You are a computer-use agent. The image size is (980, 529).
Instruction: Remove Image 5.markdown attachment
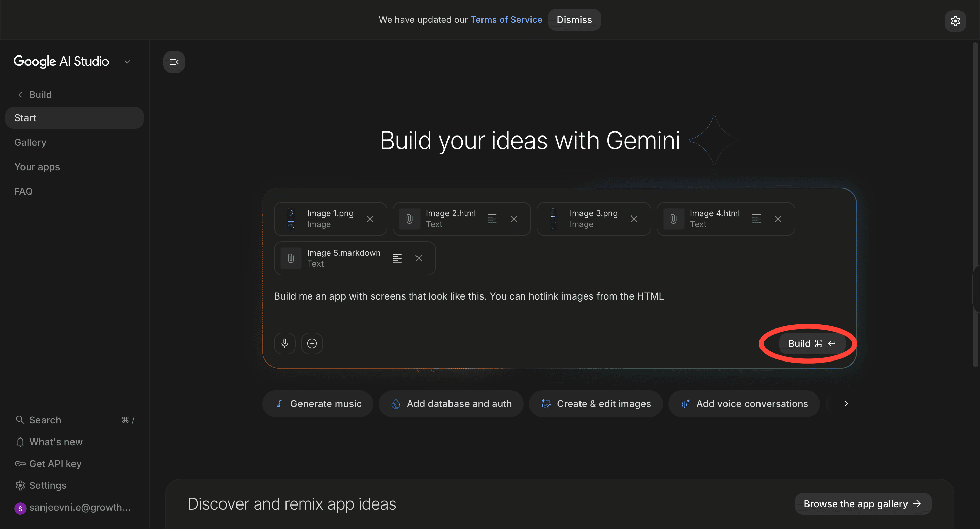pos(419,258)
